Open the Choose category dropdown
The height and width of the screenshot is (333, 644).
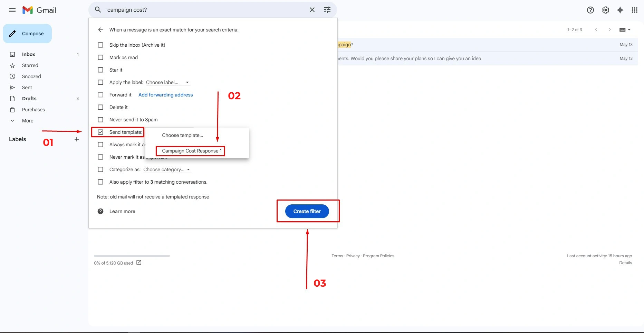167,169
